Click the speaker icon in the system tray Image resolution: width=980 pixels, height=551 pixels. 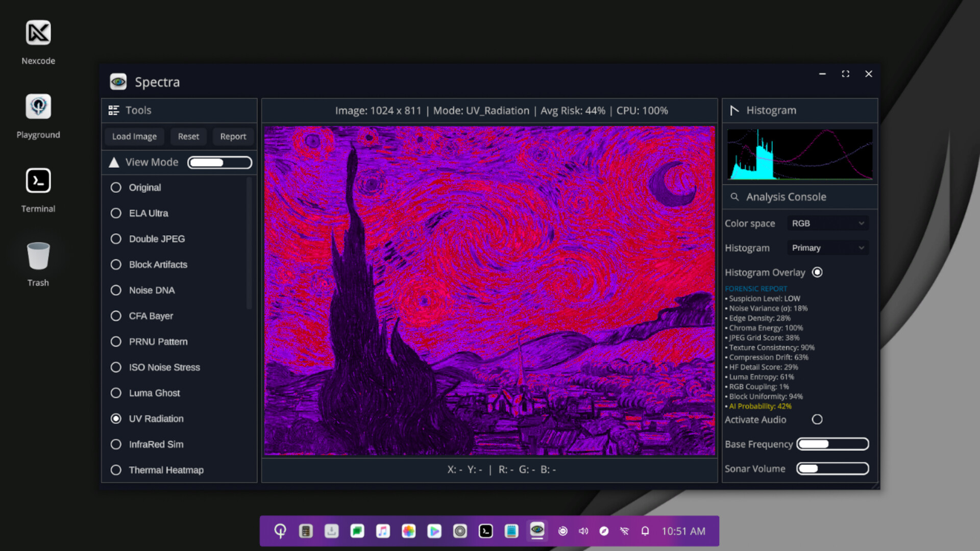583,531
